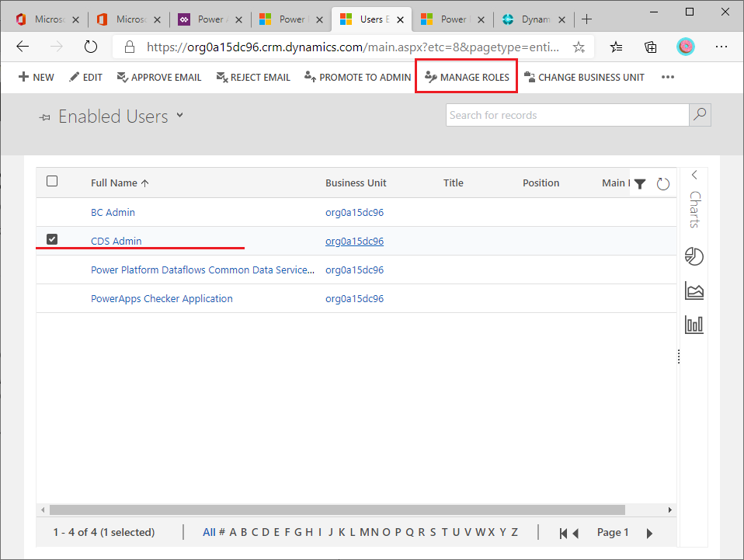The image size is (744, 560).
Task: Open the Enabled Users view dropdown
Action: click(x=180, y=115)
